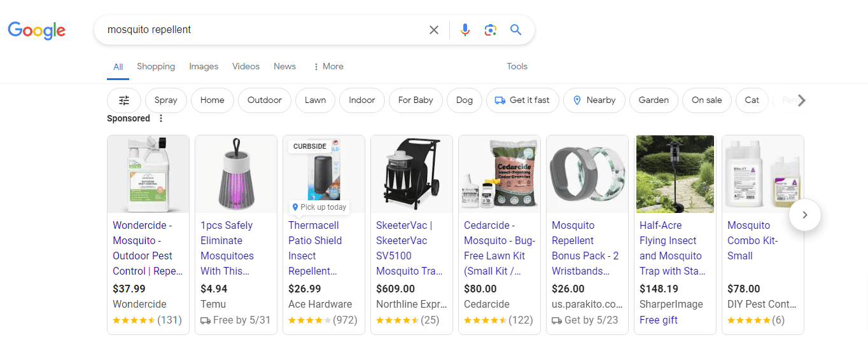Toggle the On sale filter chip
This screenshot has width=868, height=349.
click(707, 100)
